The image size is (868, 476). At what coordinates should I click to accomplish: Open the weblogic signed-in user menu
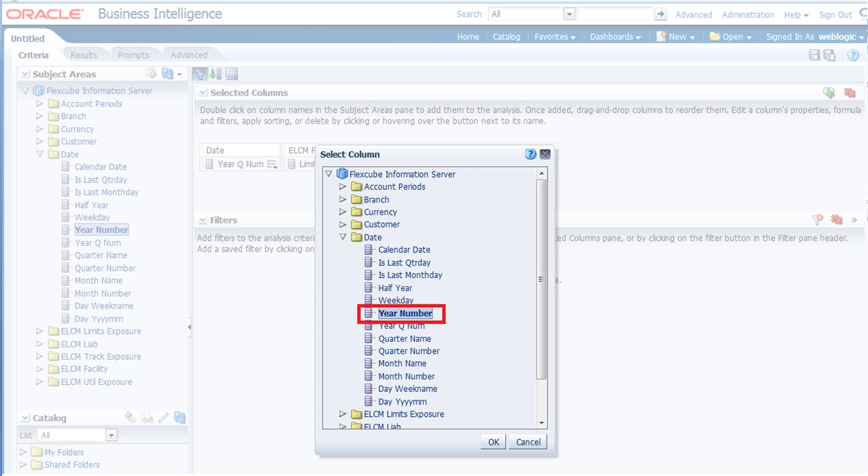[842, 37]
